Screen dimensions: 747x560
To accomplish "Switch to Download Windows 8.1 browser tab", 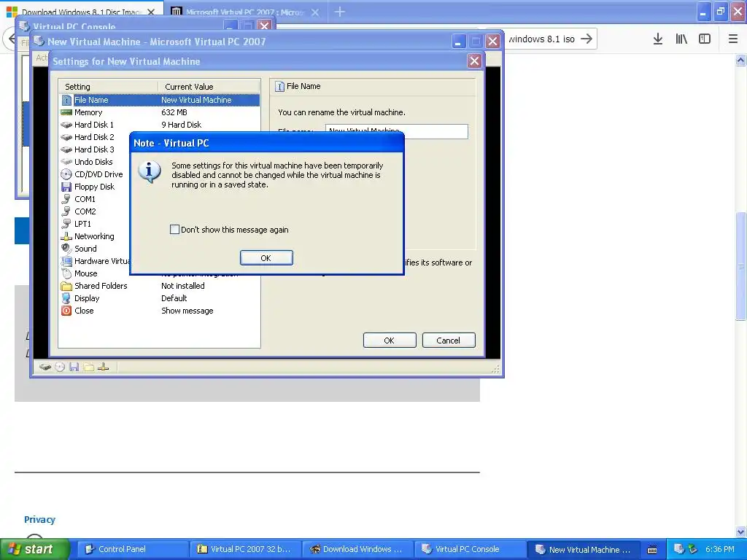I will click(x=82, y=12).
